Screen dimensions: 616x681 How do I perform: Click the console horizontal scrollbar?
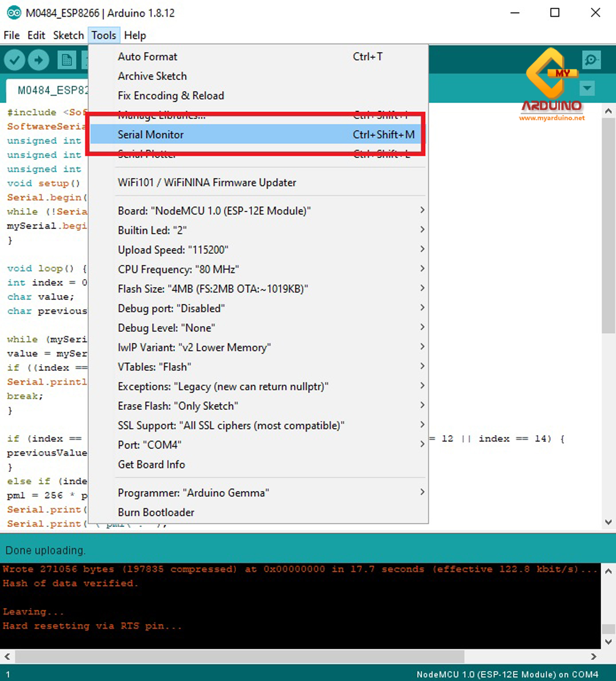[x=238, y=656]
